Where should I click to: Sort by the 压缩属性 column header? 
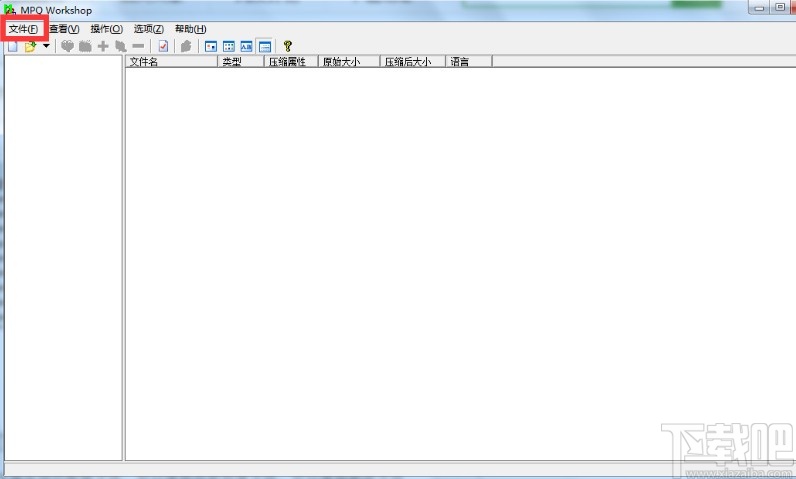[291, 61]
